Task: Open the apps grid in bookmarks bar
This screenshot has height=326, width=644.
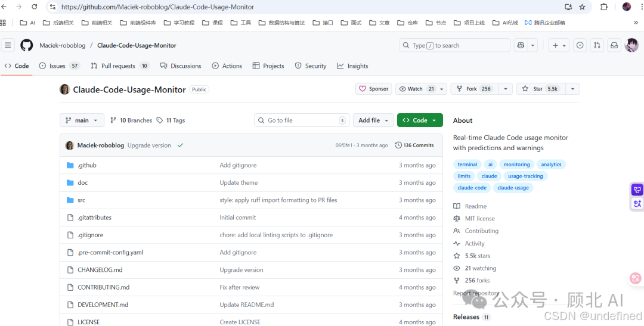Action: pyautogui.click(x=4, y=23)
